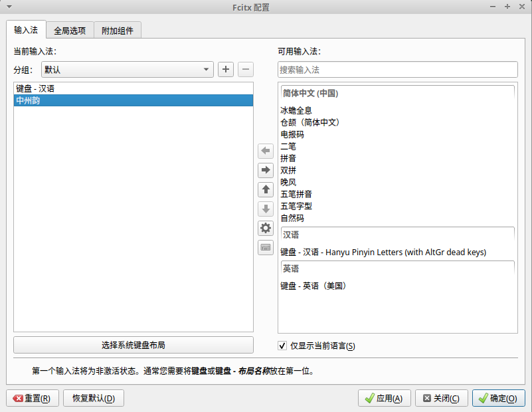Select 电报码 input method
This screenshot has height=412, width=532.
pyautogui.click(x=398, y=134)
